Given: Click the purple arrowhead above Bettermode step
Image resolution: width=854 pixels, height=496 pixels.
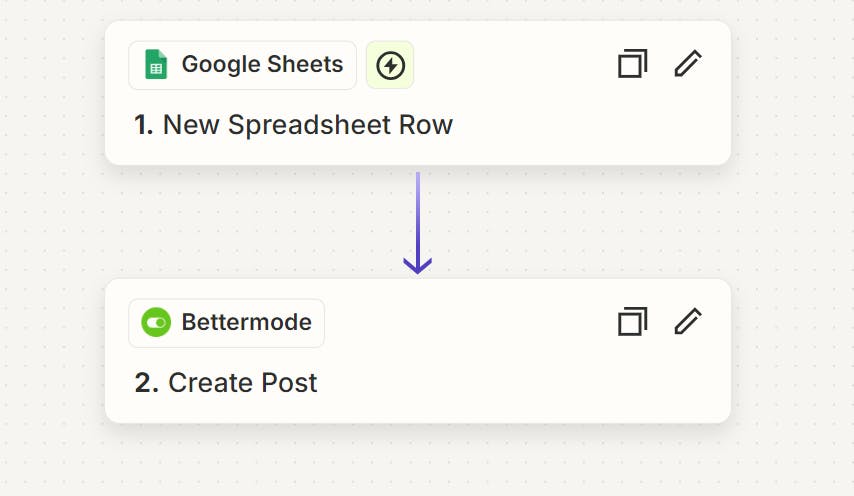Looking at the screenshot, I should tap(417, 266).
